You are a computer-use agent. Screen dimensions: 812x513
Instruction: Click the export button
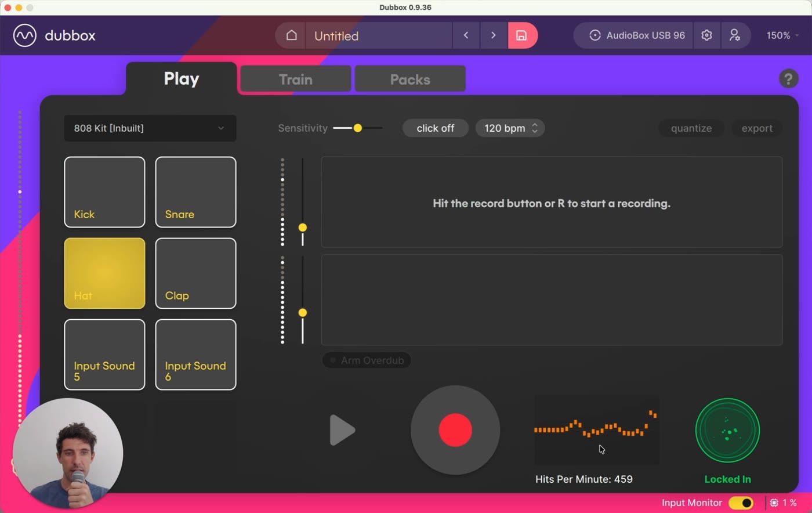point(757,128)
